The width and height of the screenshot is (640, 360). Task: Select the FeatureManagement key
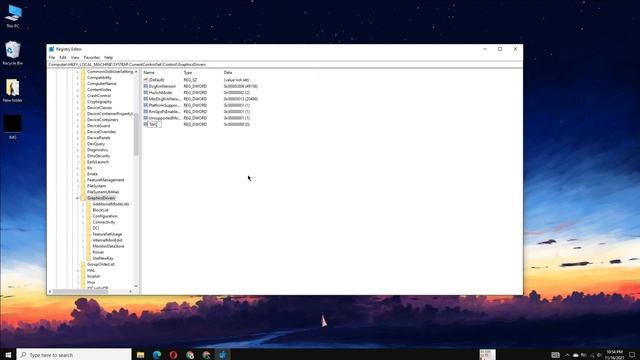tap(105, 180)
